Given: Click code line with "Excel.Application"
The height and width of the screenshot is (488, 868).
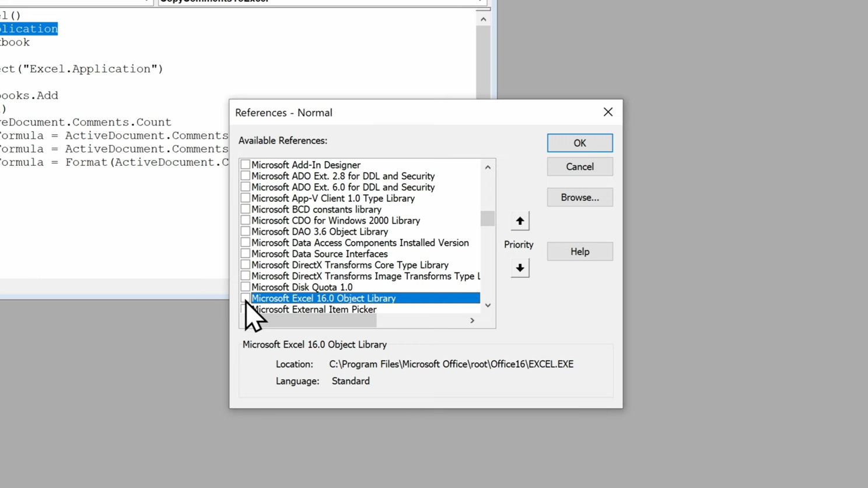Looking at the screenshot, I should pos(82,69).
